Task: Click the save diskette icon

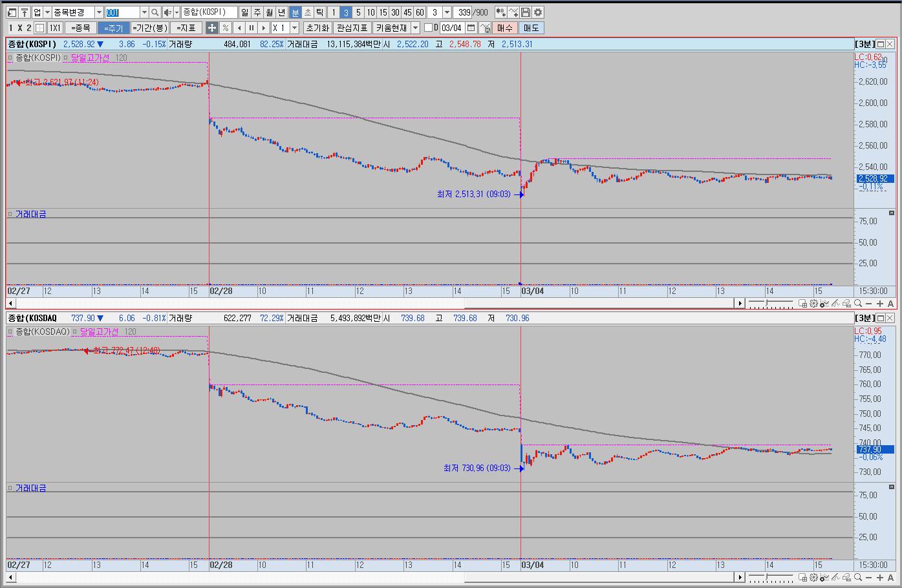Action: tap(526, 12)
